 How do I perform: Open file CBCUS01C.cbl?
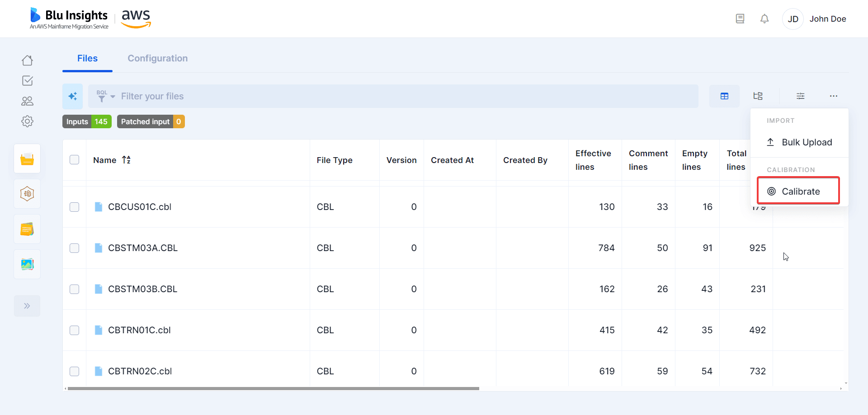[x=140, y=207]
